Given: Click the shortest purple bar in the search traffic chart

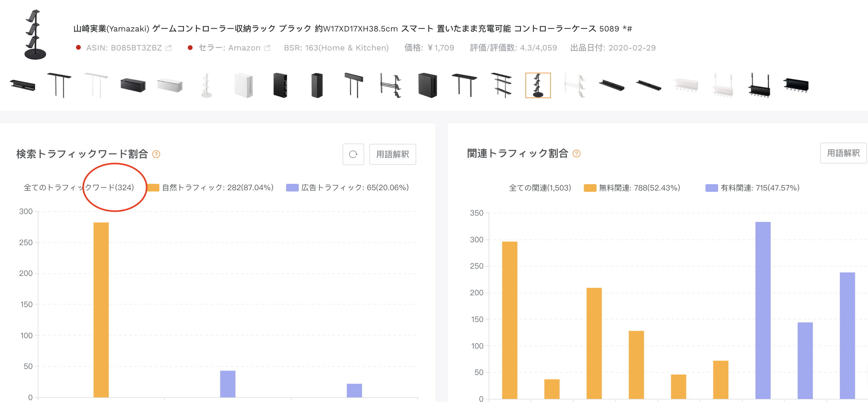Looking at the screenshot, I should (355, 390).
